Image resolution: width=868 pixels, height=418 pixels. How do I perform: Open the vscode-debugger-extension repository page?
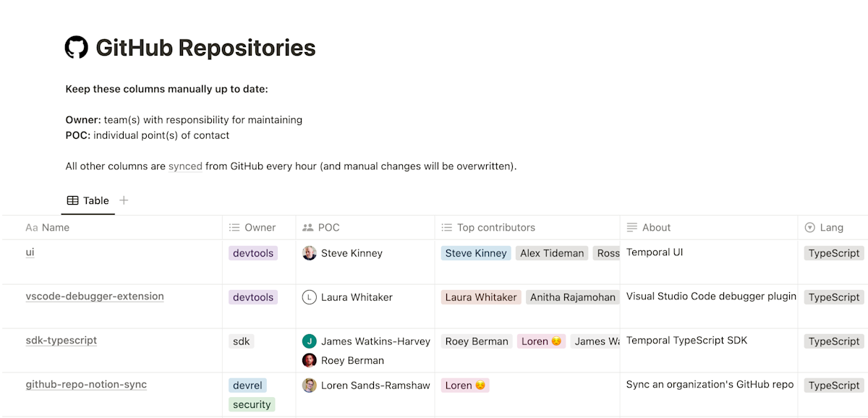tap(95, 297)
